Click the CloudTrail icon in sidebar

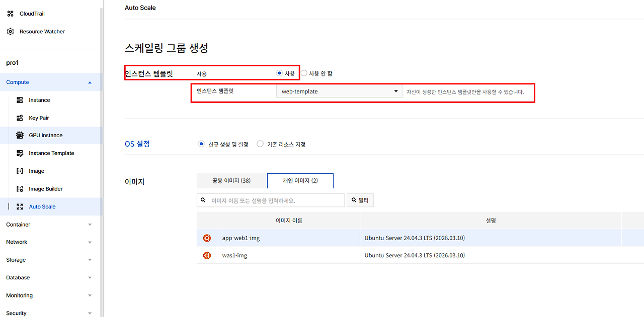(x=11, y=14)
